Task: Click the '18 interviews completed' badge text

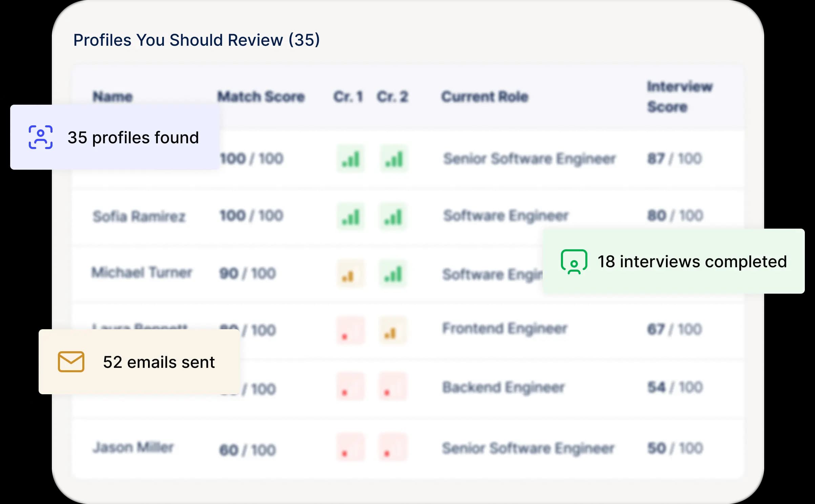Action: tap(692, 262)
